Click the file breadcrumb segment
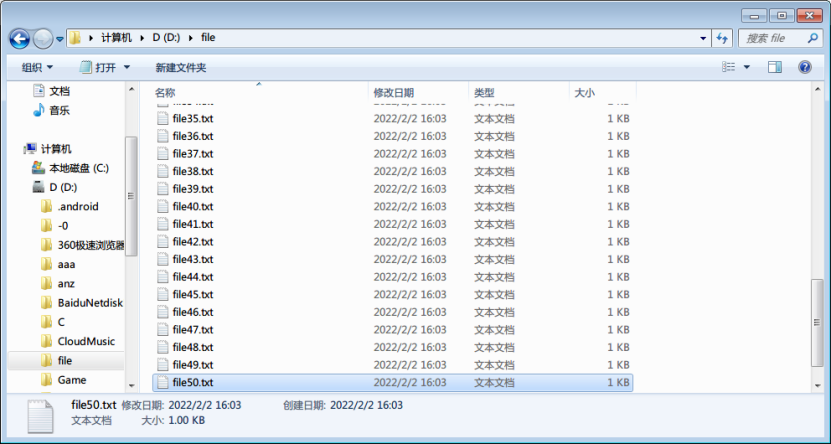This screenshot has height=444, width=831. point(208,38)
